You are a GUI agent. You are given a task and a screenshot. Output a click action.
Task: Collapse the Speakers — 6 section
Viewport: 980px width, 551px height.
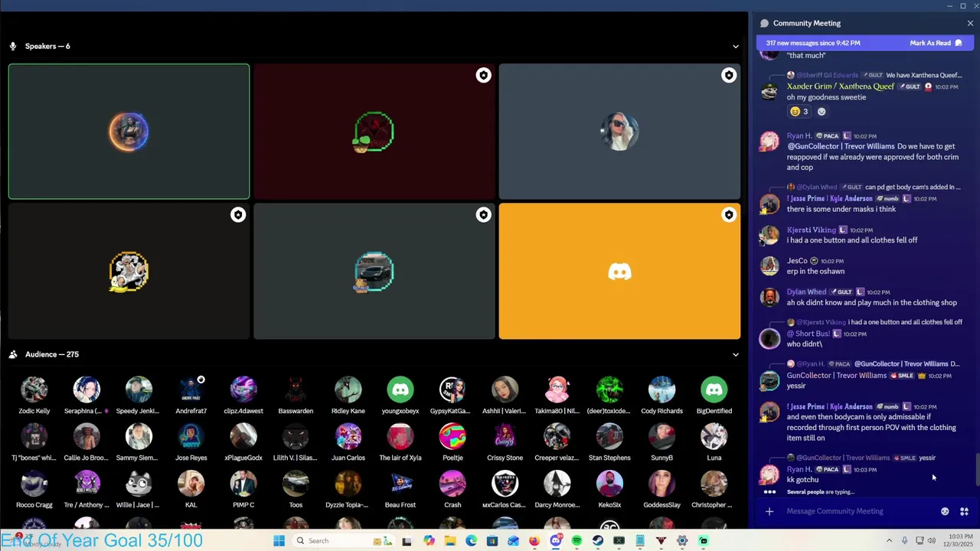tap(735, 46)
